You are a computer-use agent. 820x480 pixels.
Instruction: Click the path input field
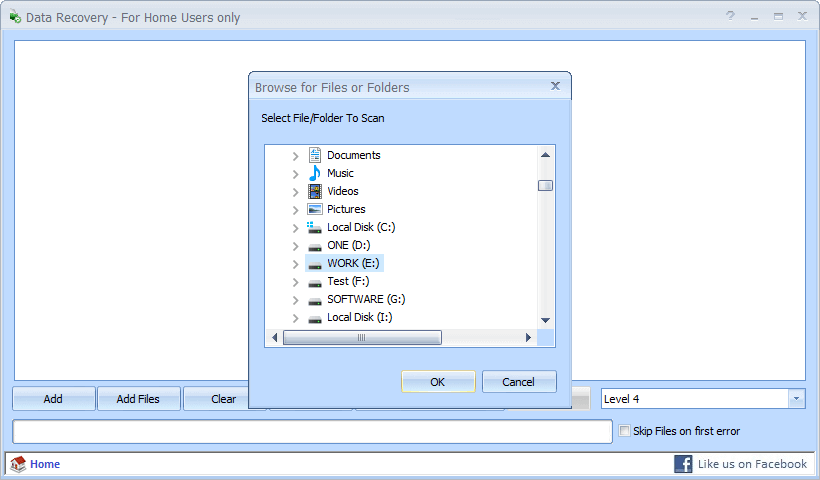[312, 431]
